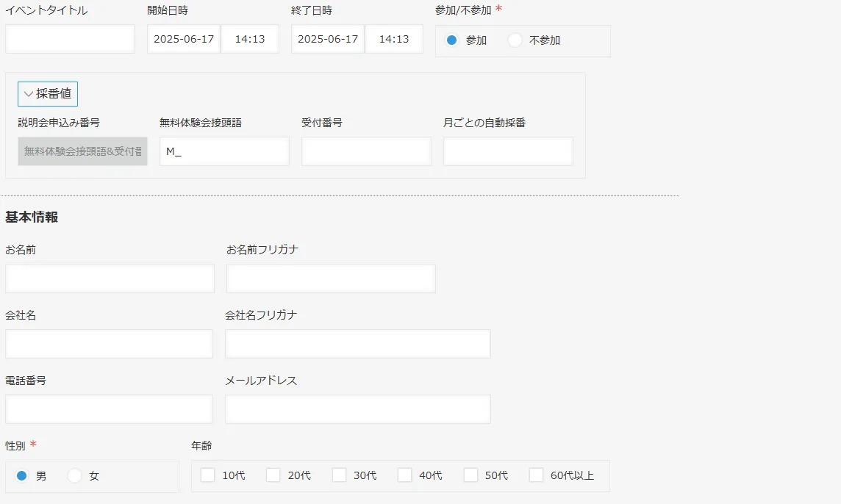Screen dimensions: 841x504
Task: Collapse the 採番値 section
Action: coord(48,94)
